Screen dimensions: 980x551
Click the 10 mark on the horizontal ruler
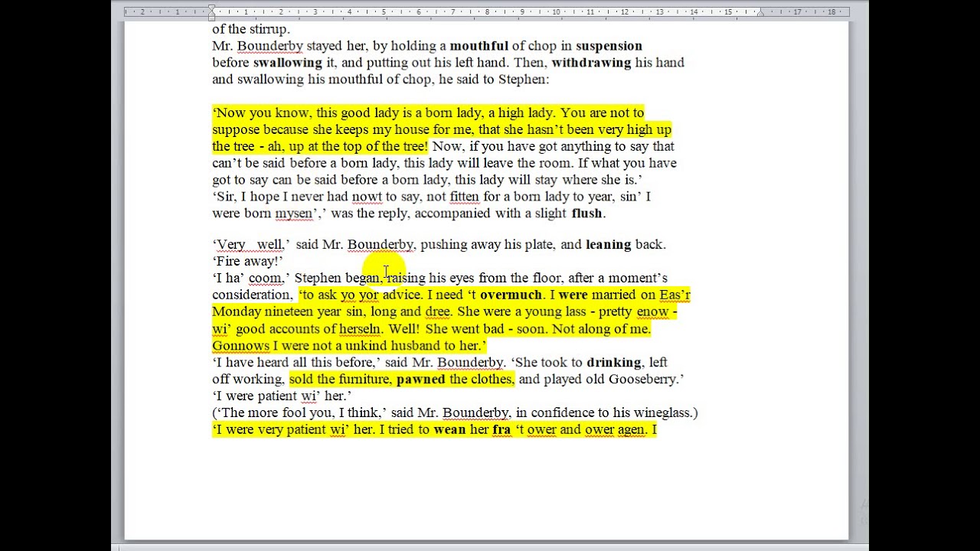(x=556, y=11)
